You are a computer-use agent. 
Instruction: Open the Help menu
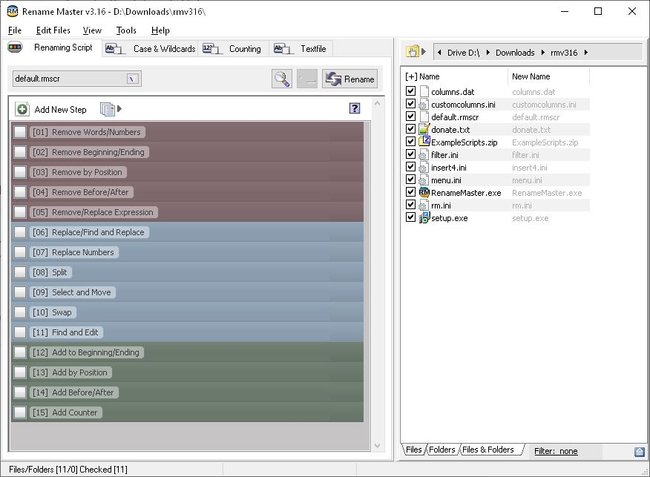click(160, 30)
